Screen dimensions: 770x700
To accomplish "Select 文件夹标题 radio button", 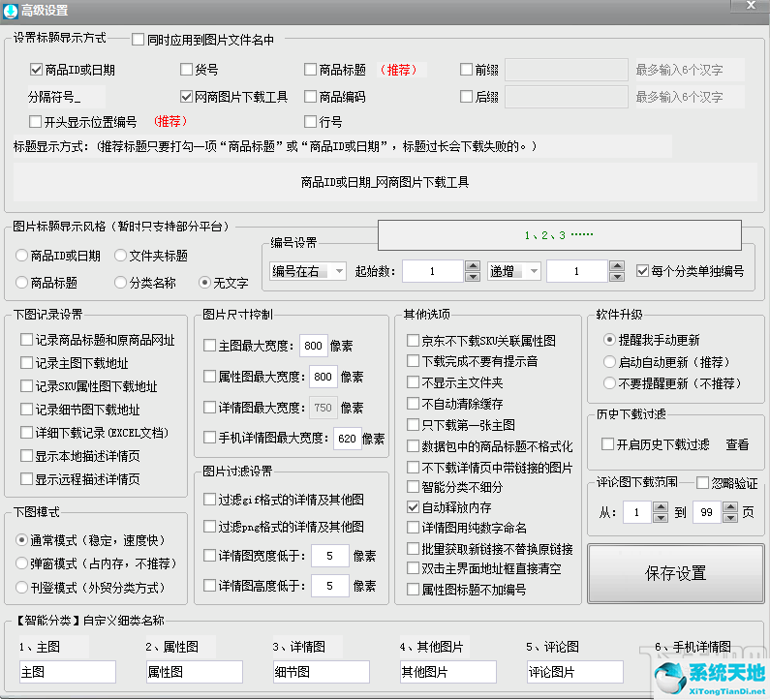I will [120, 256].
